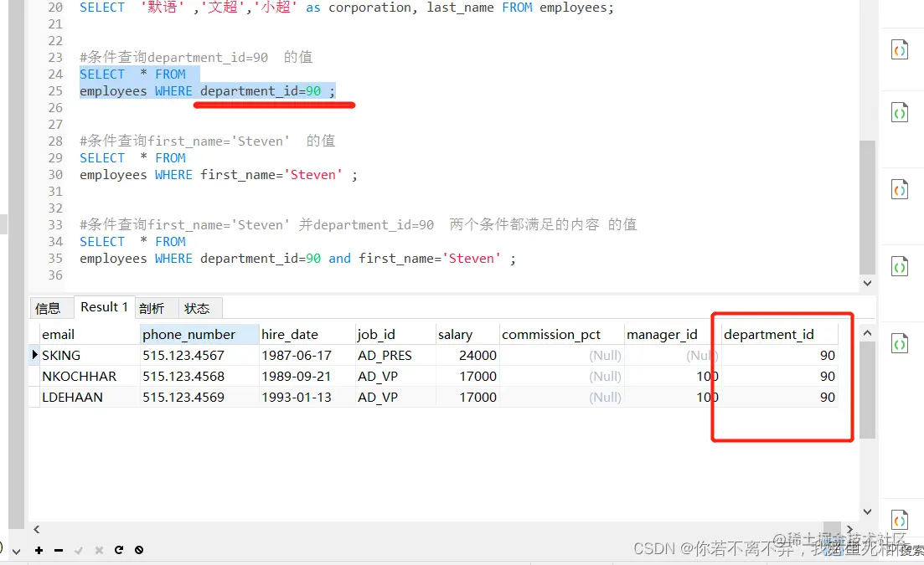Screen dimensions: 924x565
Task: Click the editor's scroll-down arrow
Action: 867,283
